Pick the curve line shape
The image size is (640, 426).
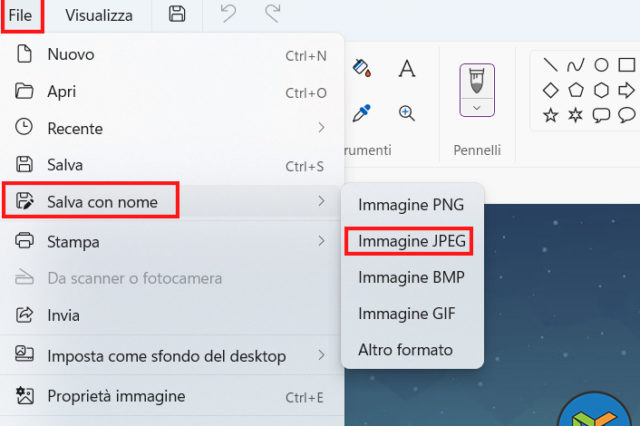(x=575, y=65)
